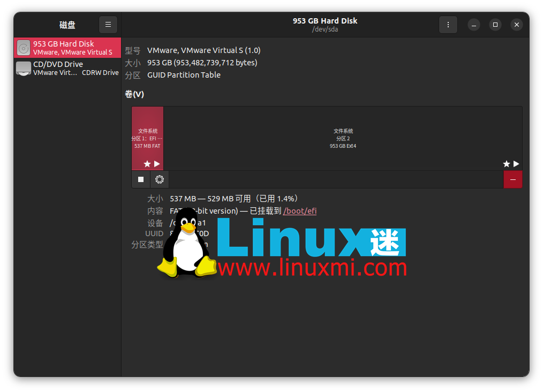Click the red minus delete-partition button
This screenshot has height=392, width=543.
(x=512, y=179)
